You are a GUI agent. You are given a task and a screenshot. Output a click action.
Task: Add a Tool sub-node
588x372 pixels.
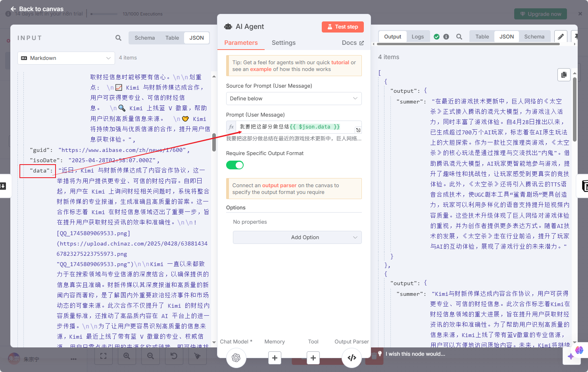(313, 358)
